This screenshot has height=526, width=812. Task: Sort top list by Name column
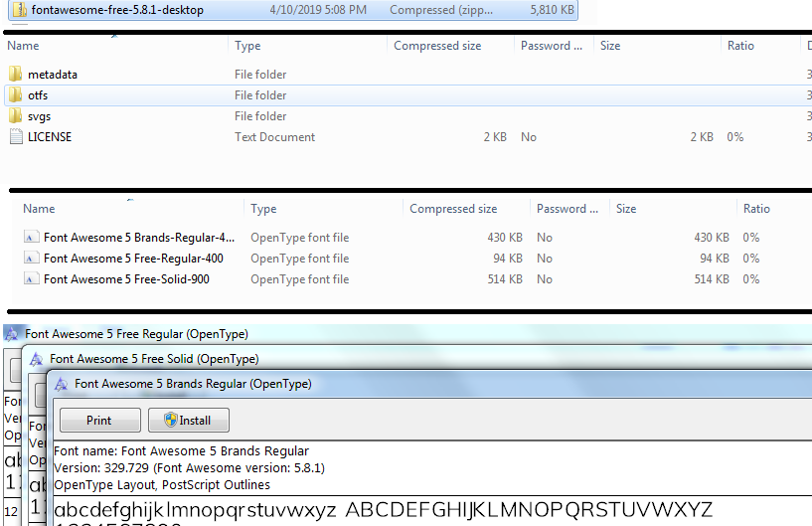point(23,46)
